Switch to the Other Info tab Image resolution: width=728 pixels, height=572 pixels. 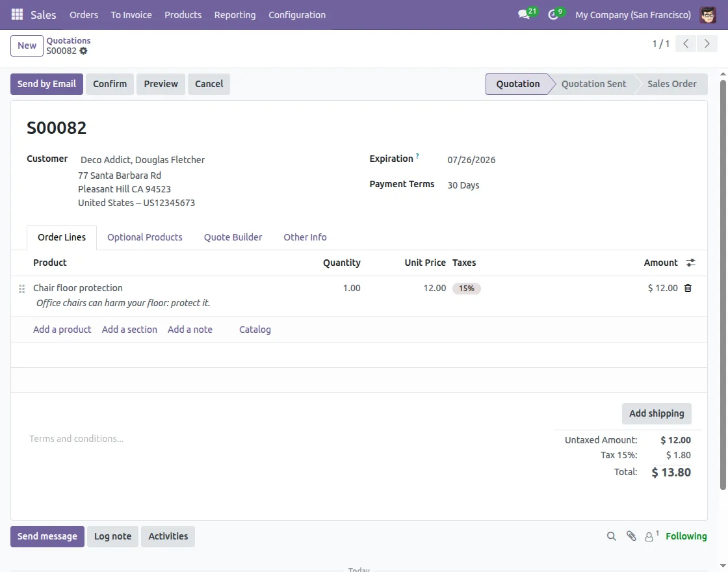pyautogui.click(x=305, y=237)
